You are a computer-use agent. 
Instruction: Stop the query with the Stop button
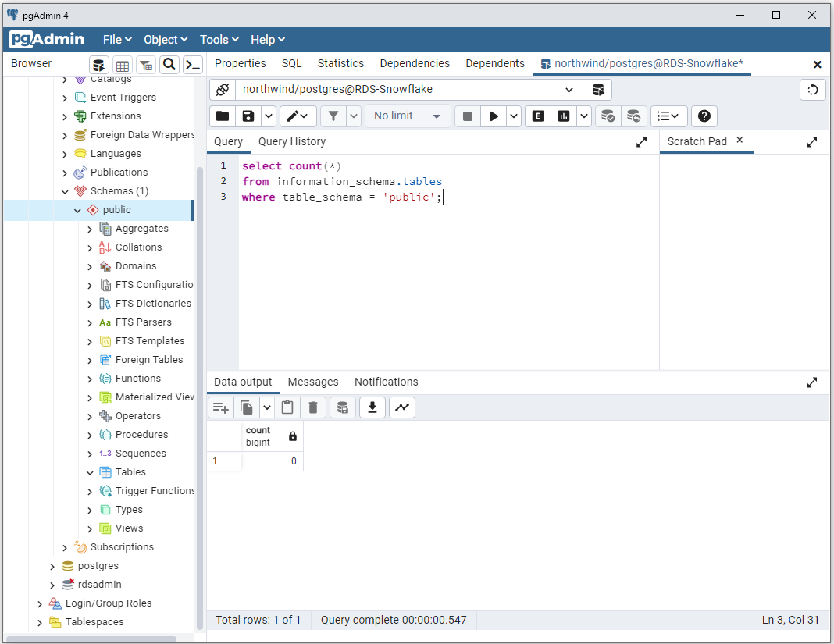[468, 116]
